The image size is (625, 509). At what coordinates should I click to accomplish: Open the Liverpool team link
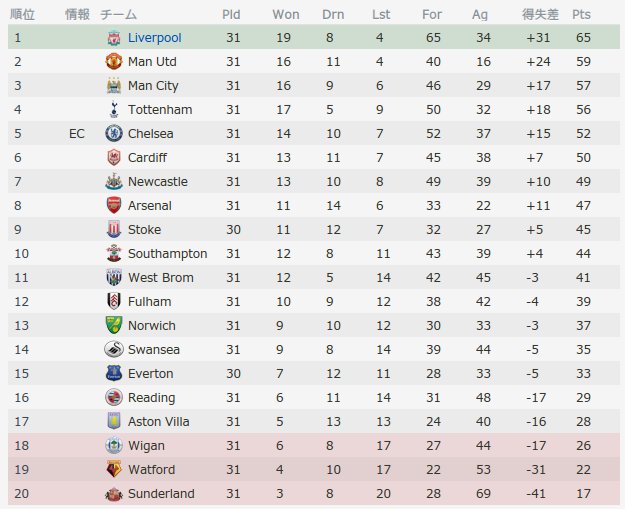click(155, 38)
